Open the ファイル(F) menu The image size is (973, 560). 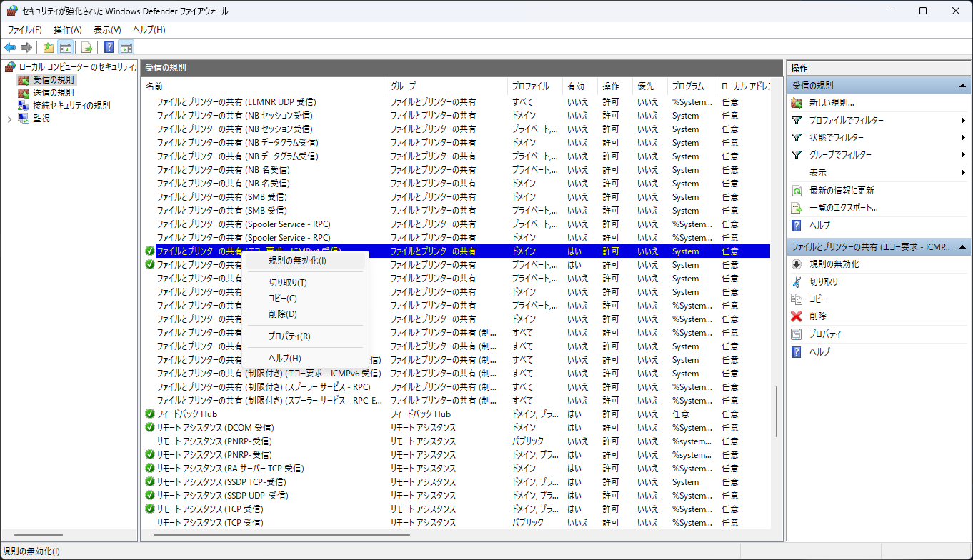click(x=25, y=29)
